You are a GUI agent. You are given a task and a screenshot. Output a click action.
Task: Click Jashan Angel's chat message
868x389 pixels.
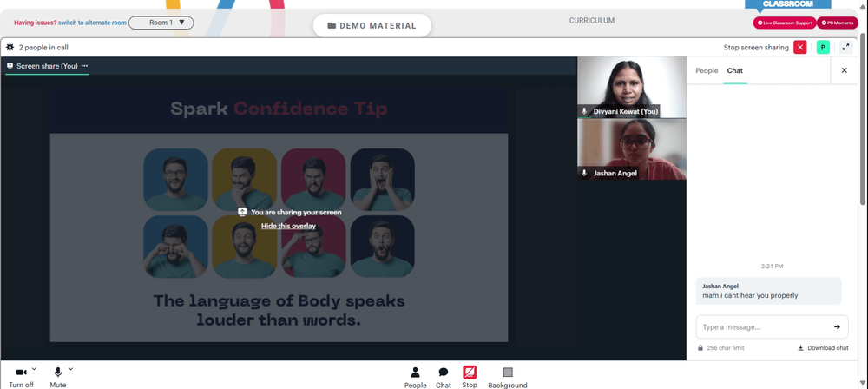pyautogui.click(x=768, y=291)
